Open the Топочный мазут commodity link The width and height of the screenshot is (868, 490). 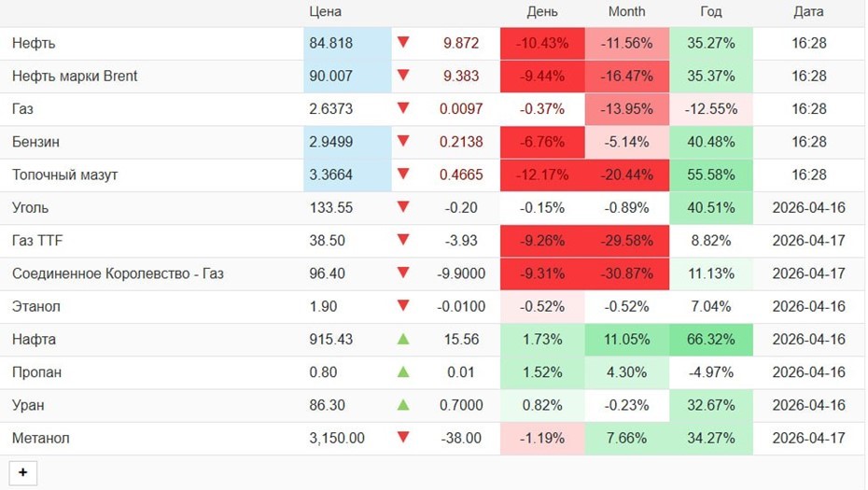click(x=64, y=175)
